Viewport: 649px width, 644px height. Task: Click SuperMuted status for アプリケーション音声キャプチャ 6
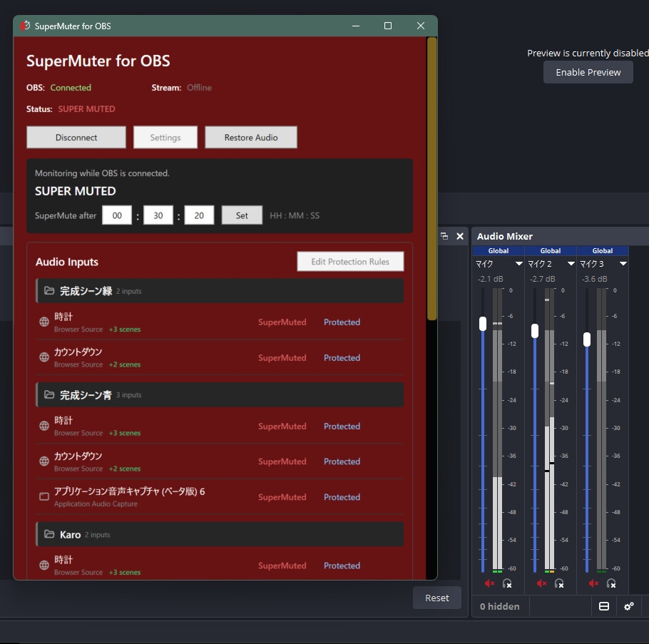(x=282, y=497)
